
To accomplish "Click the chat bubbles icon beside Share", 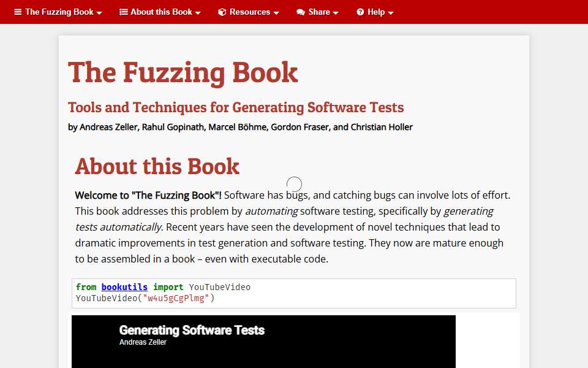I will tap(300, 12).
